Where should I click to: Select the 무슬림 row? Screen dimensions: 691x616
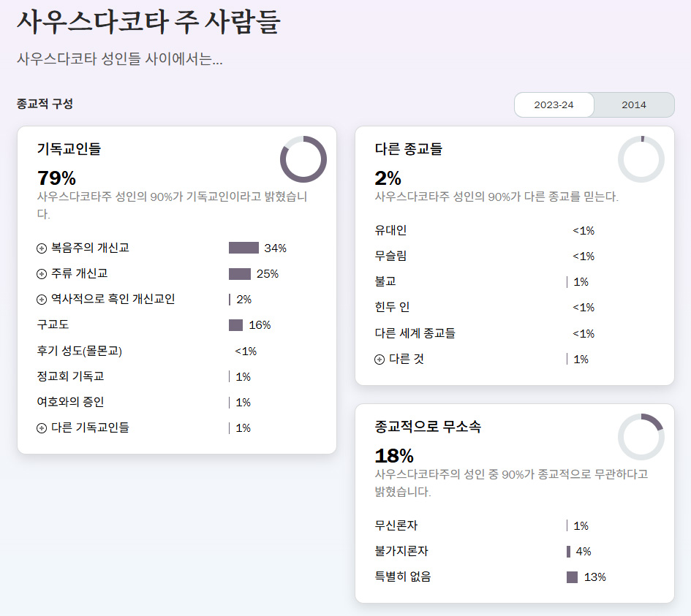coord(390,256)
